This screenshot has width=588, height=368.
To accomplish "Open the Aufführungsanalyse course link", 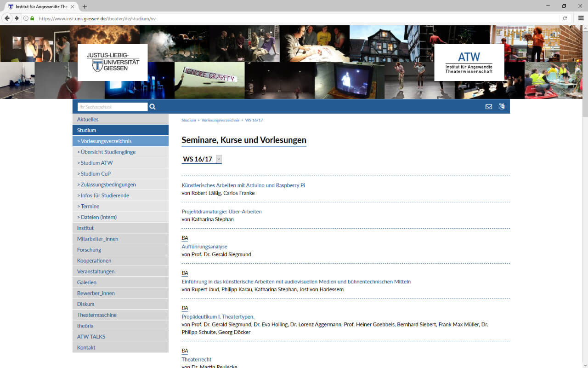I will [x=204, y=247].
